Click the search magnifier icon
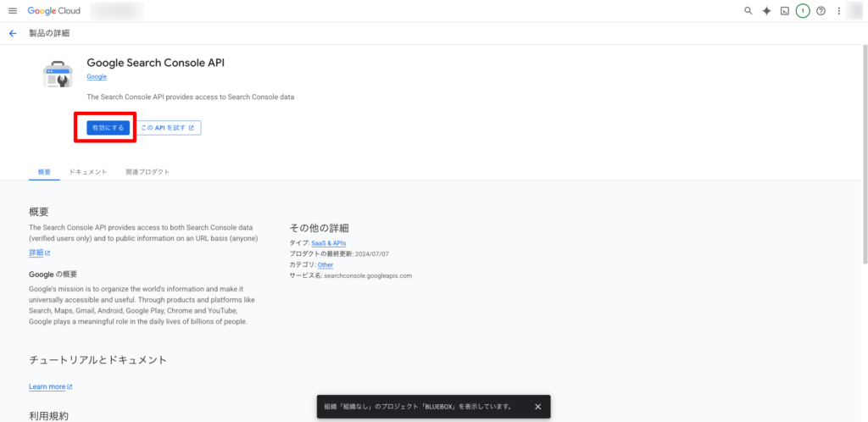Screen dimensions: 868x422 click(x=748, y=11)
